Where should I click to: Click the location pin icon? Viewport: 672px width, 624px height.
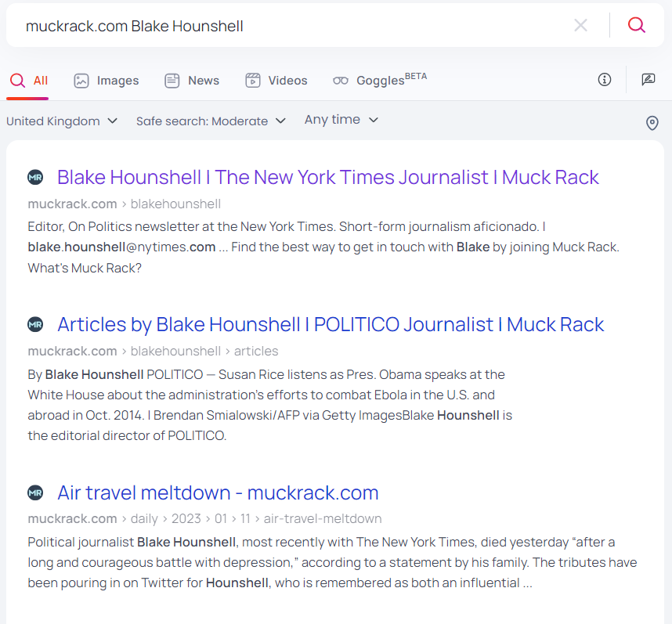point(652,123)
